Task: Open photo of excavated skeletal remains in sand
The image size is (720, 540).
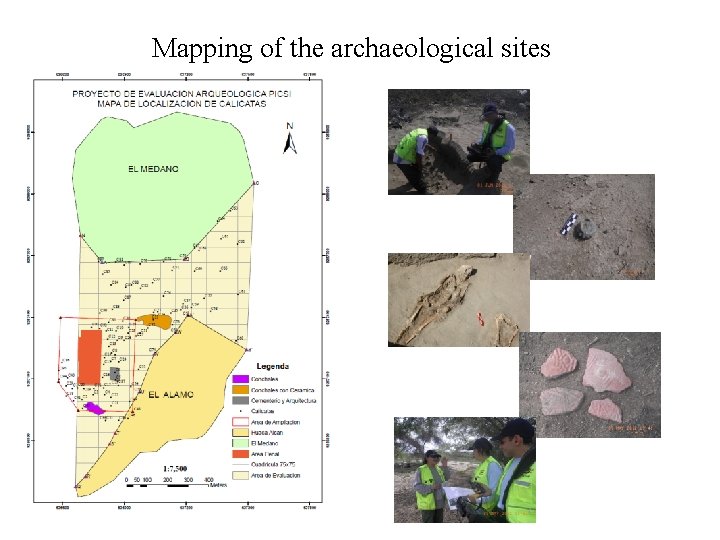Action: (459, 300)
